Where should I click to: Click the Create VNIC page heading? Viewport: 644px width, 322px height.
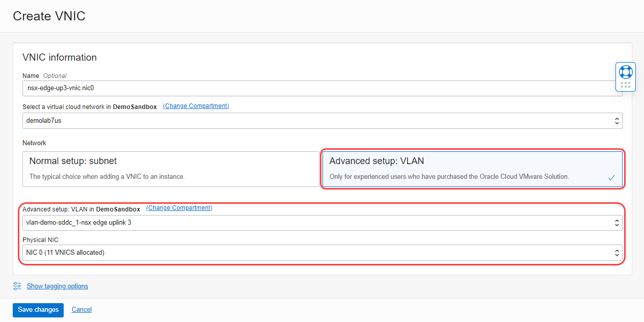click(x=48, y=16)
